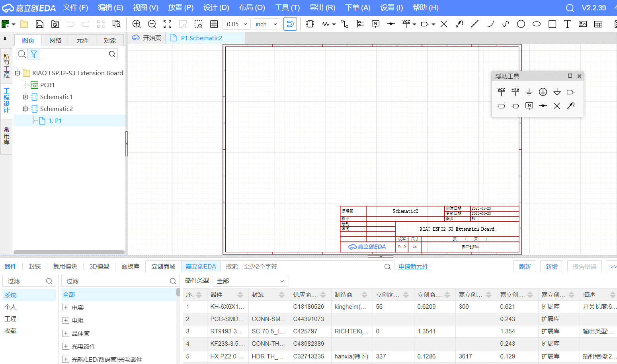Expand the 晶体管 category
This screenshot has height=364, width=617.
pyautogui.click(x=66, y=333)
